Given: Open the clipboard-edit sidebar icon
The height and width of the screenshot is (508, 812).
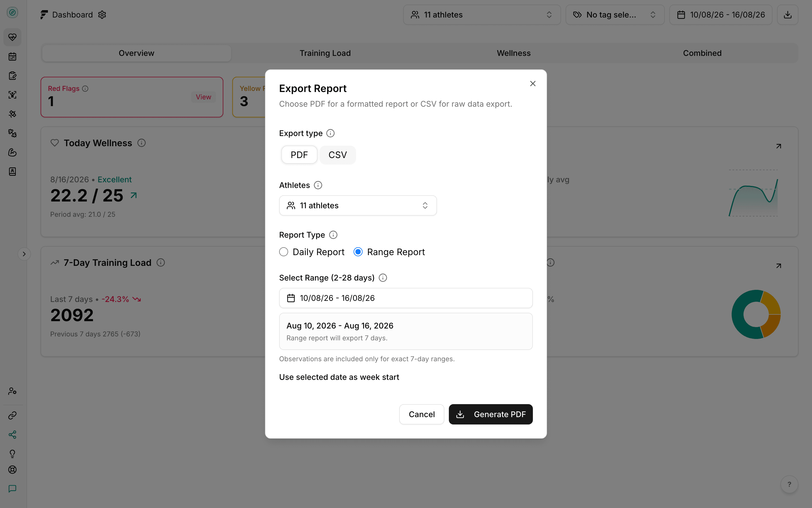Looking at the screenshot, I should point(12,76).
